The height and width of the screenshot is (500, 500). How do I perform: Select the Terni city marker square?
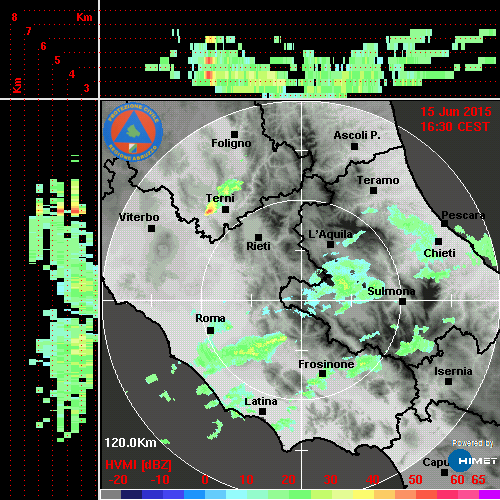tap(225, 210)
